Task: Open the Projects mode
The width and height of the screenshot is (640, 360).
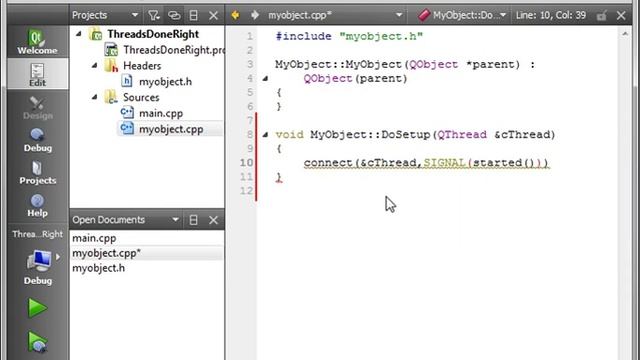Action: tap(37, 173)
